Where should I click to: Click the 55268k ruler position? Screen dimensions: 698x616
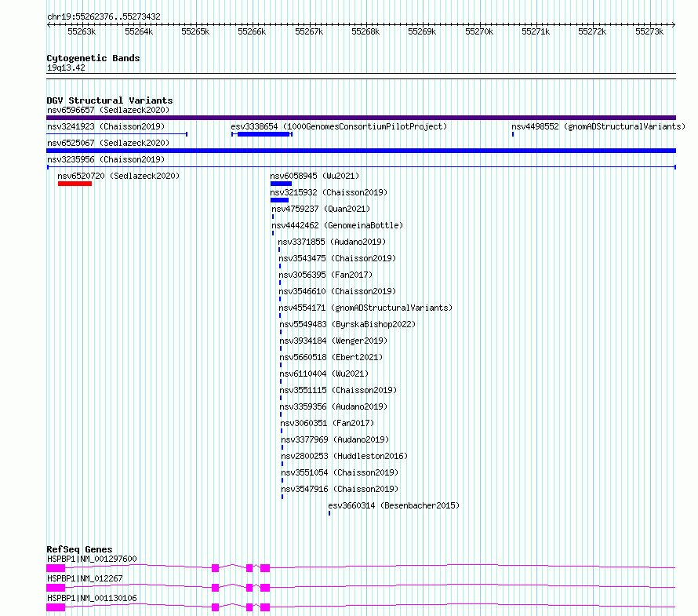click(x=365, y=31)
